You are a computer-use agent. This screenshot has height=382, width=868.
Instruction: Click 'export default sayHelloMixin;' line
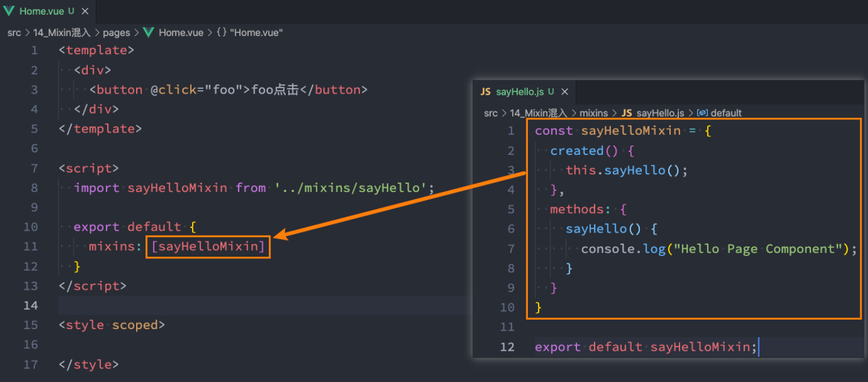pos(646,347)
